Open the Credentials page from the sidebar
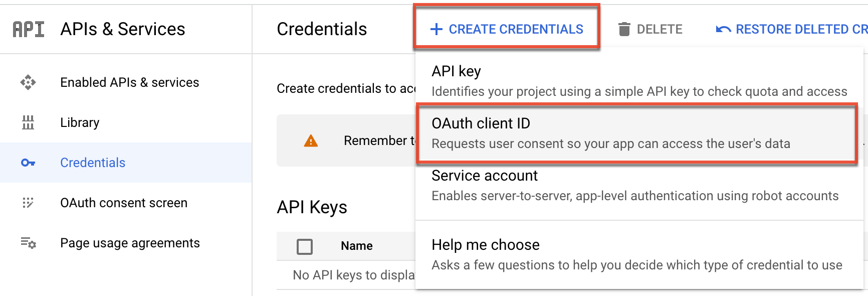This screenshot has height=296, width=868. pos(93,163)
